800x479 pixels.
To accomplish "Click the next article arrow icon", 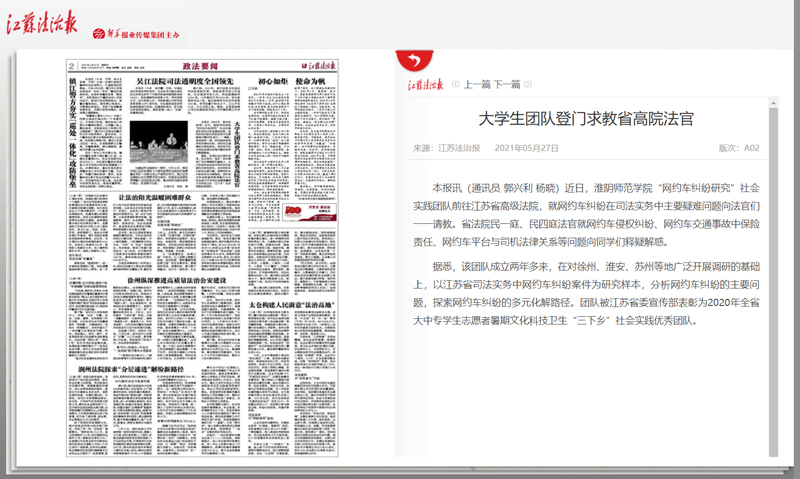I will (x=528, y=85).
